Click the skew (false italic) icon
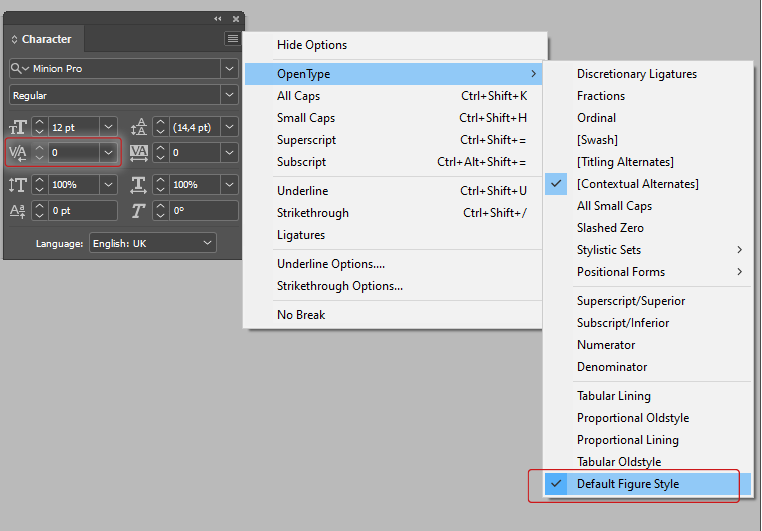This screenshot has height=531, width=762. tap(139, 211)
